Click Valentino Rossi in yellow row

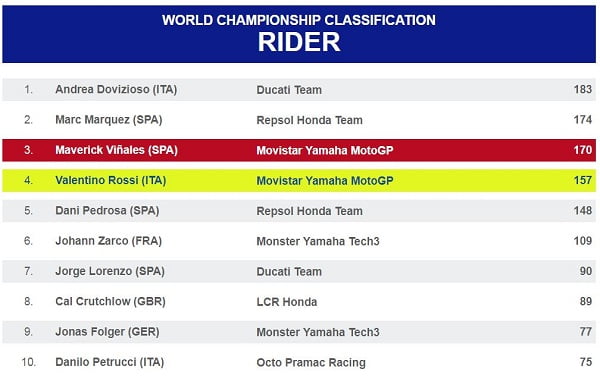(111, 180)
